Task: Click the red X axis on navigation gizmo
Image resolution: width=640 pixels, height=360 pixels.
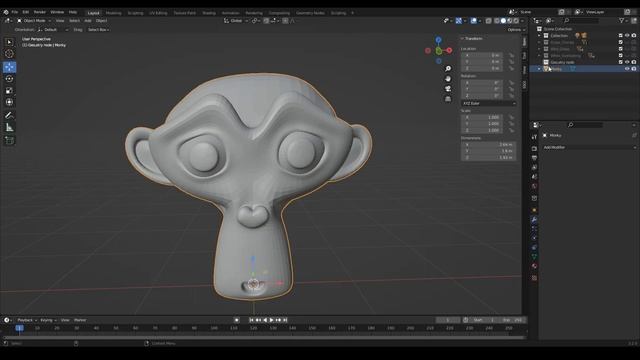Action: click(449, 51)
